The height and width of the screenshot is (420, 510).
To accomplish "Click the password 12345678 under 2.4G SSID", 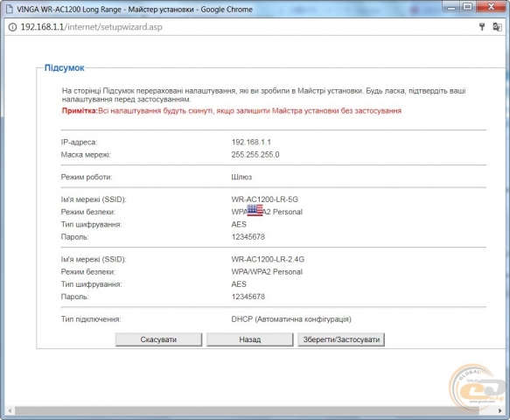I will point(248,297).
